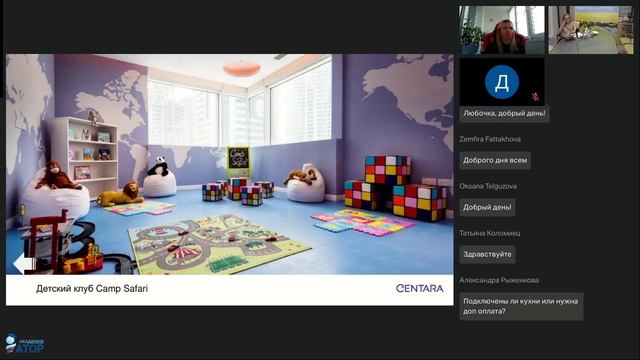Click the kids club room slide image

[229, 164]
